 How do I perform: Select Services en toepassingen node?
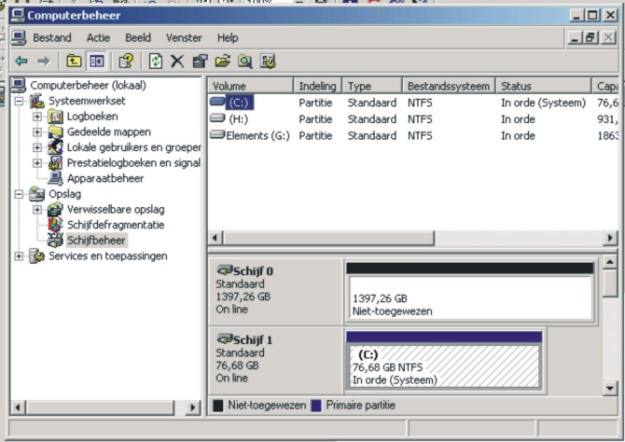pos(108,256)
